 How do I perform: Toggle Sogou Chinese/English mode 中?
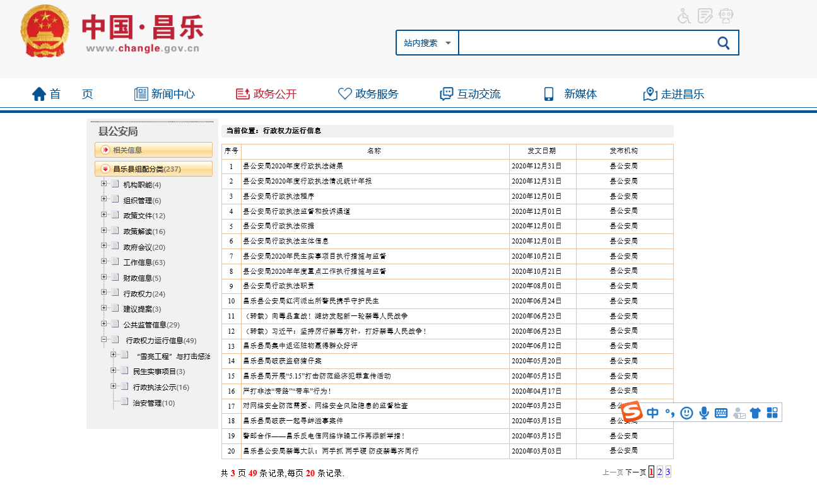(x=652, y=413)
